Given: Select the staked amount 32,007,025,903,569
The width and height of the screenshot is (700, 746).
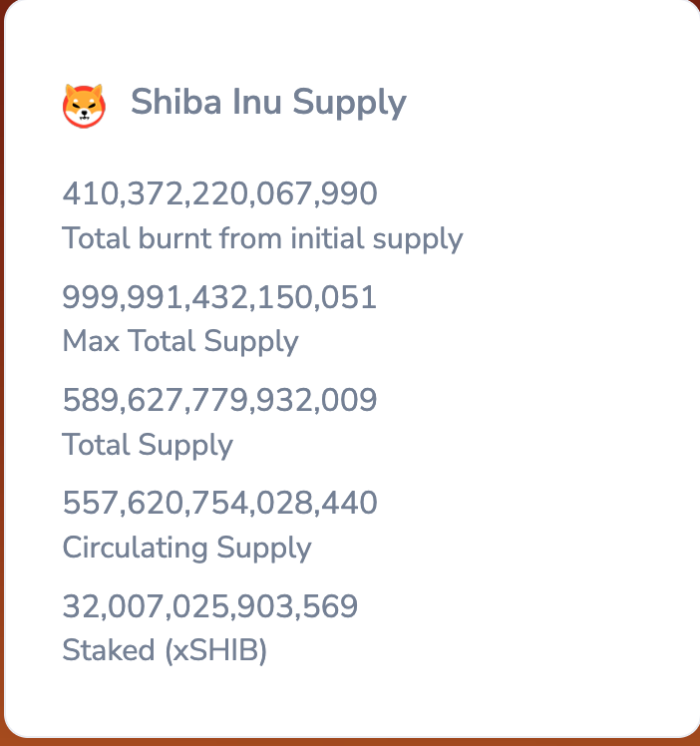Looking at the screenshot, I should (209, 606).
